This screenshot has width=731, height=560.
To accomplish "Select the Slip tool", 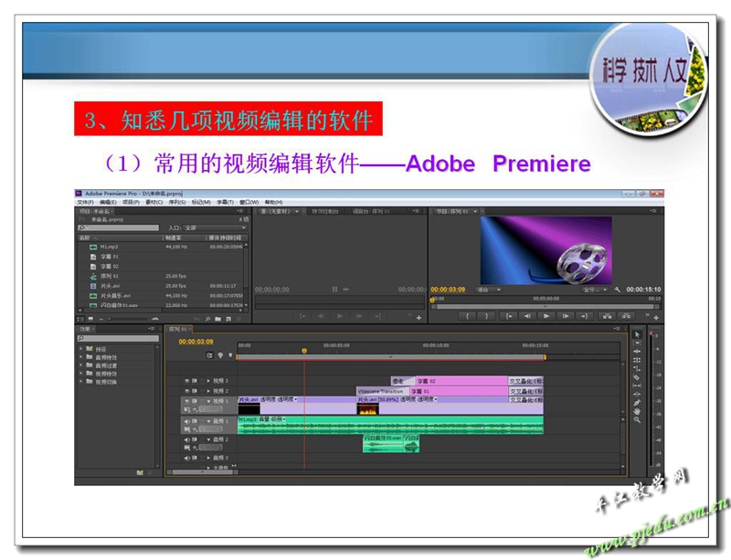I will (637, 386).
